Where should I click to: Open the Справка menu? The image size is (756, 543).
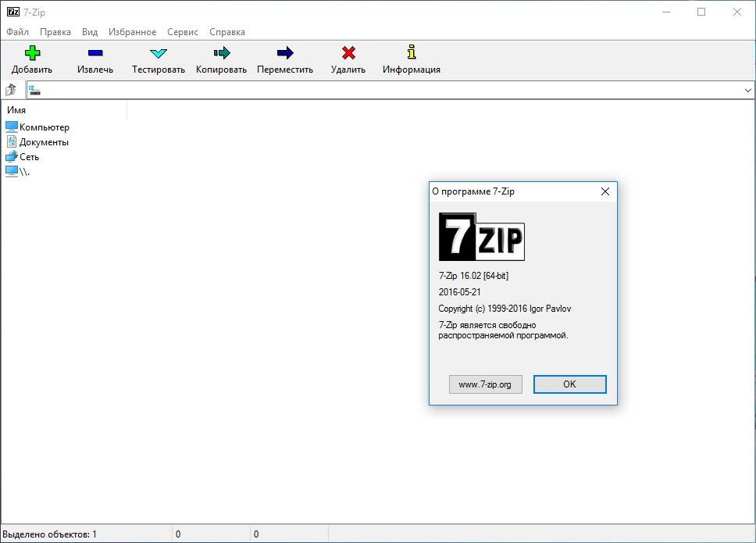click(x=227, y=32)
